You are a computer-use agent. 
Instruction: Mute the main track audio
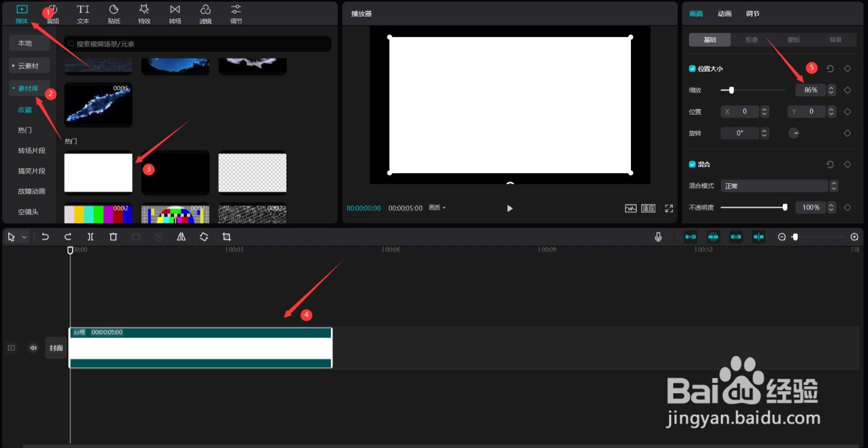[x=34, y=348]
